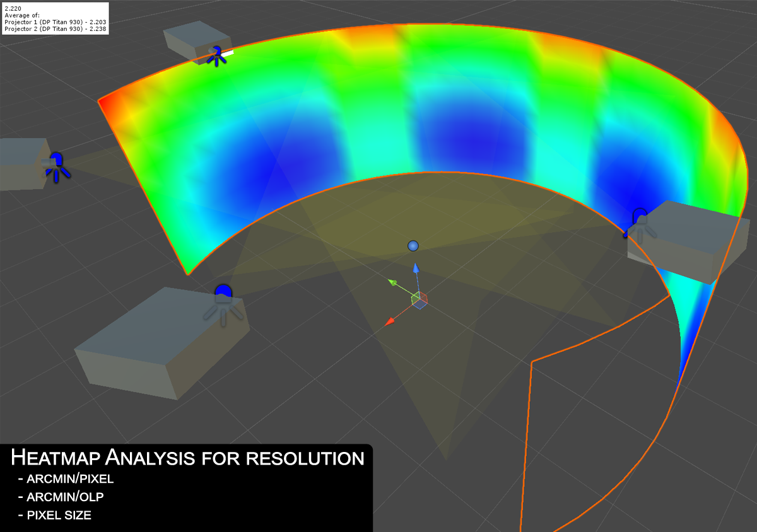Click the gizmo center cube handle
The image size is (757, 532).
tap(420, 300)
